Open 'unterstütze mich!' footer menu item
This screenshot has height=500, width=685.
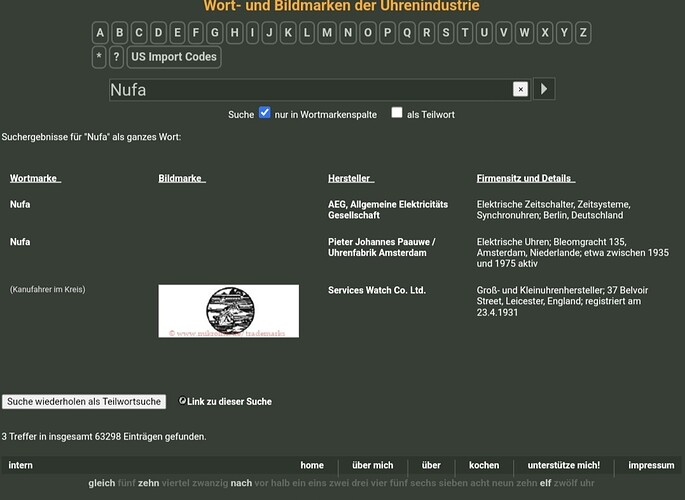[564, 466]
